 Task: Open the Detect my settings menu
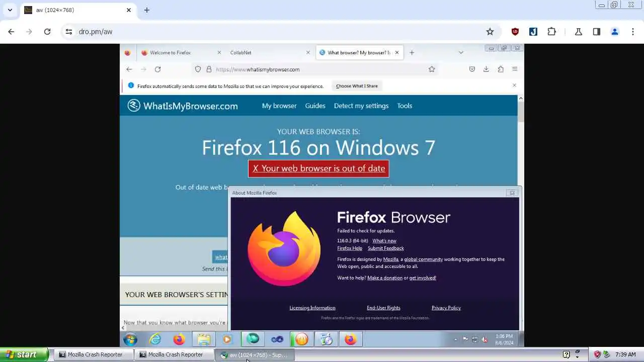(x=361, y=106)
